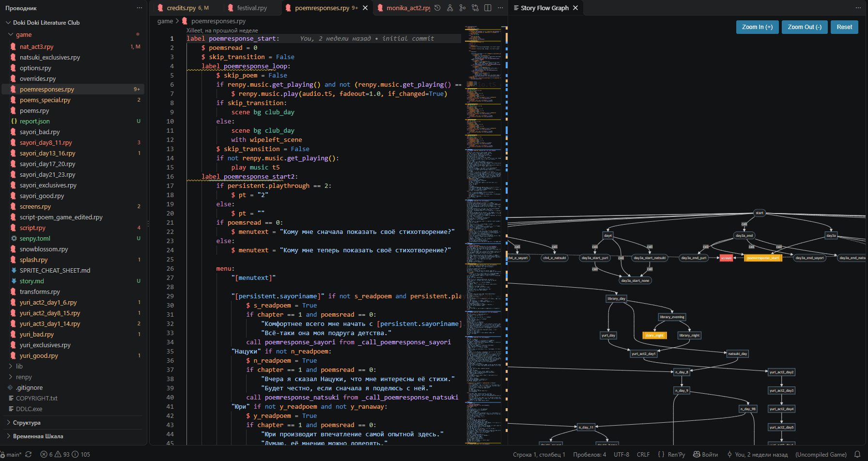
Task: Close the Story Flow Graph tab
Action: (x=575, y=8)
